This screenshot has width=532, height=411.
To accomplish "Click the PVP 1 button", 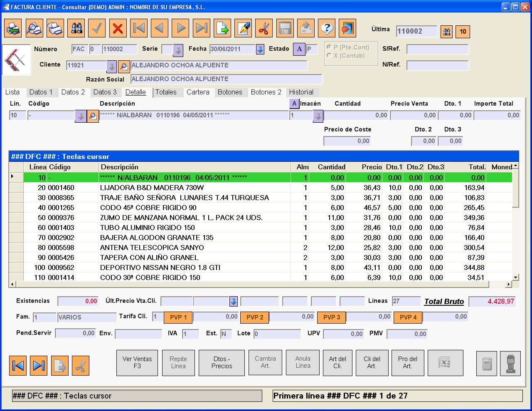I will click(x=178, y=317).
